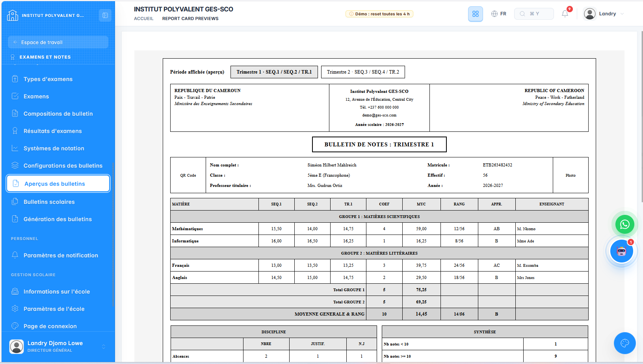Screen dimensions: 643x364
Task: Click Examens et notes section award icon
Action: click(13, 57)
